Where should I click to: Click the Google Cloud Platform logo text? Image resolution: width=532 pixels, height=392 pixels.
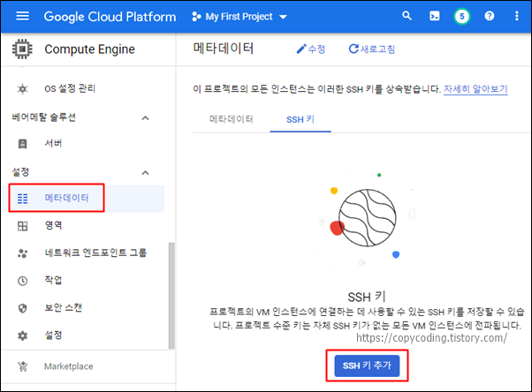[110, 17]
